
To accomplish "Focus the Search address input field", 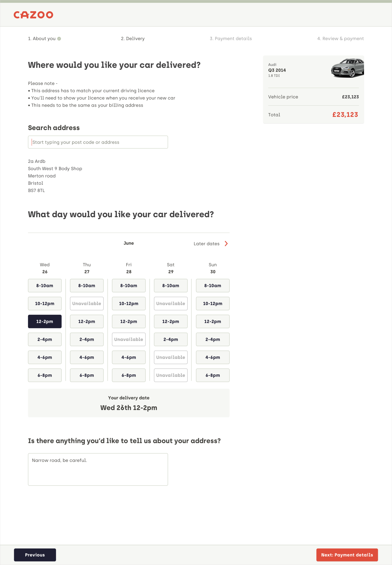I will pyautogui.click(x=98, y=142).
